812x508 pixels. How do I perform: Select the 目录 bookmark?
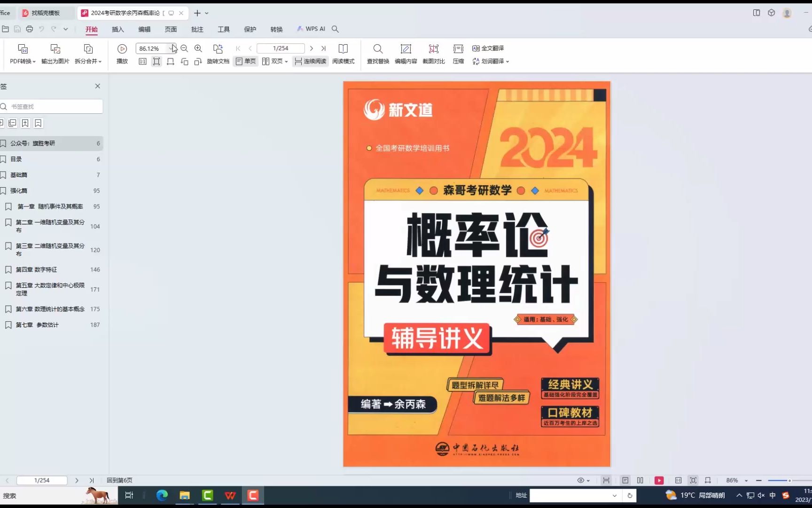click(51, 159)
